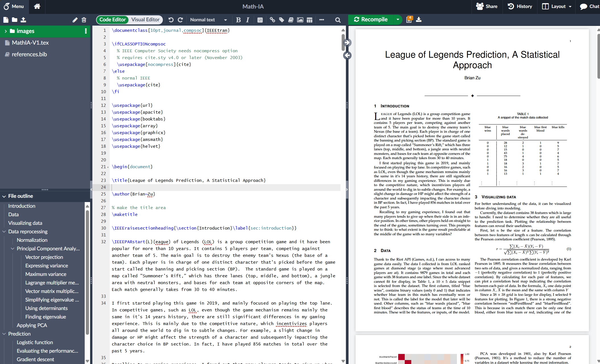The width and height of the screenshot is (600, 364).
Task: Jump to Data section in outline
Action: [x=13, y=215]
